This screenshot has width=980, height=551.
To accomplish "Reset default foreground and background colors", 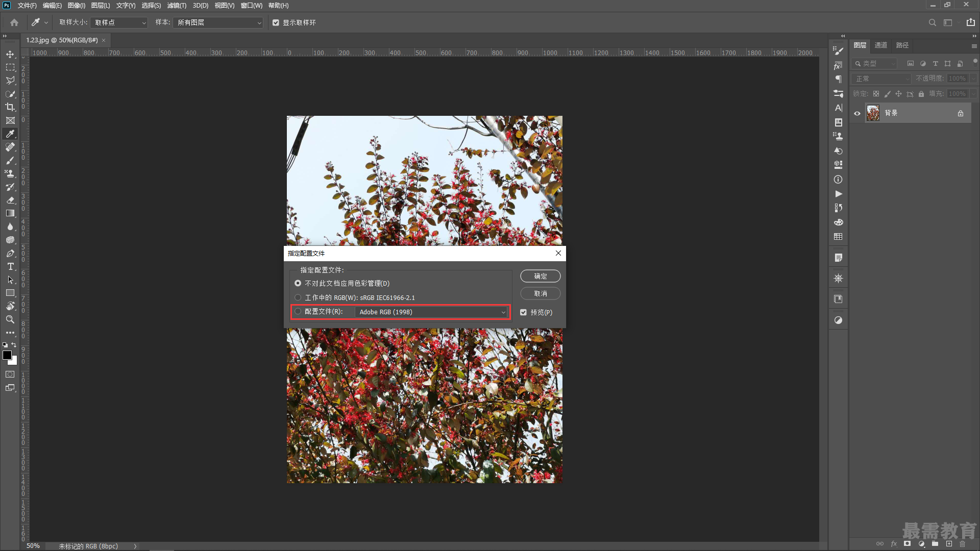I will 5,345.
